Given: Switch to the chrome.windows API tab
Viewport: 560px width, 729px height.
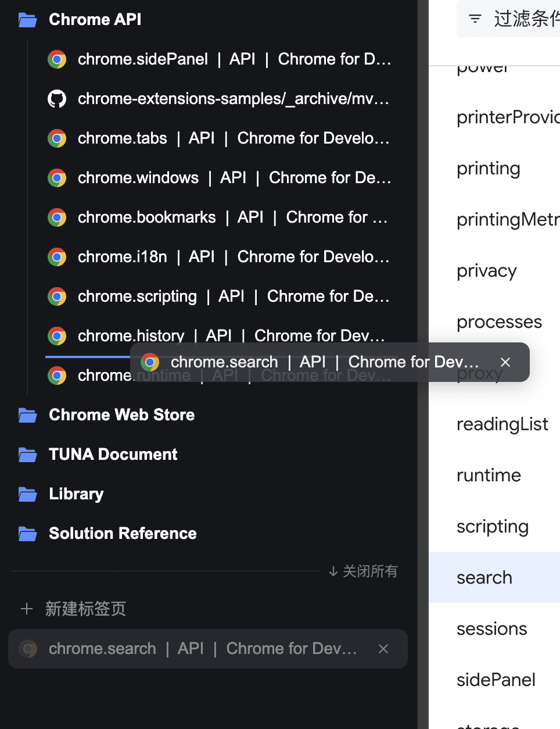Looking at the screenshot, I should pyautogui.click(x=219, y=178).
